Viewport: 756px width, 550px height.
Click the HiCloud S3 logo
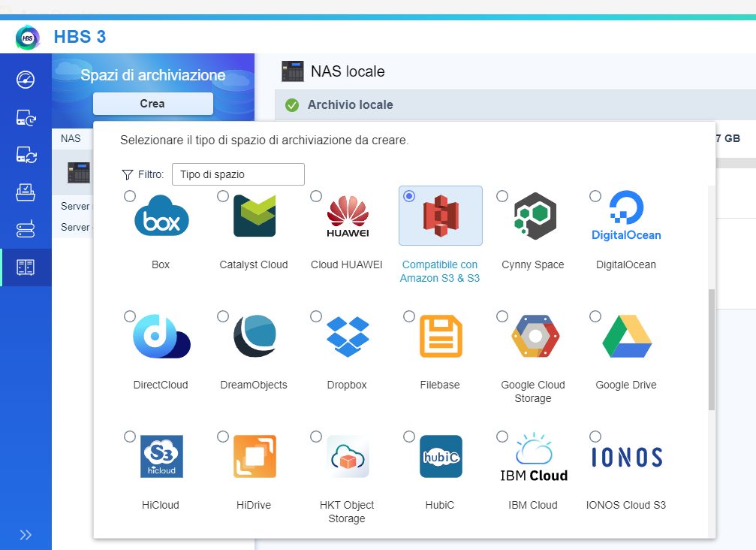pos(161,456)
